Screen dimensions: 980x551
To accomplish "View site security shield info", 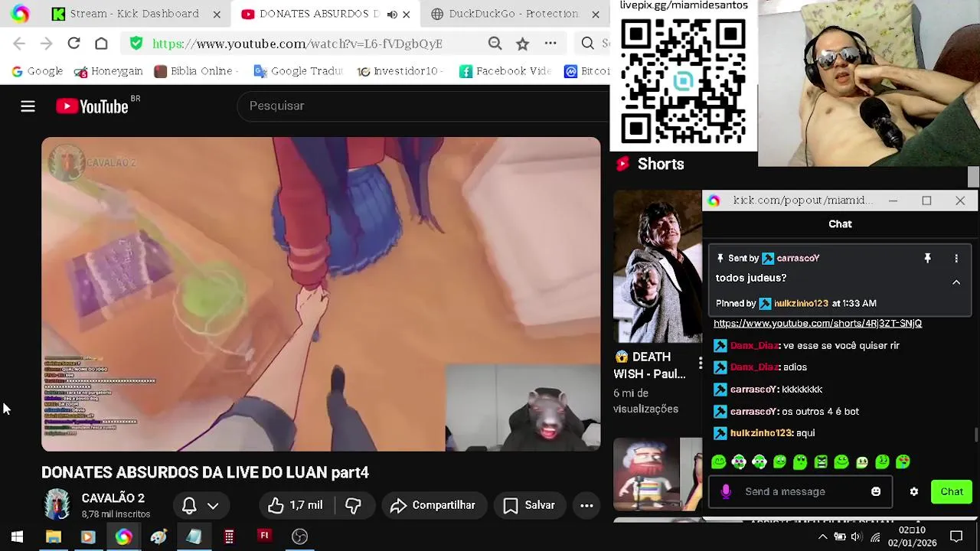I will [x=136, y=44].
